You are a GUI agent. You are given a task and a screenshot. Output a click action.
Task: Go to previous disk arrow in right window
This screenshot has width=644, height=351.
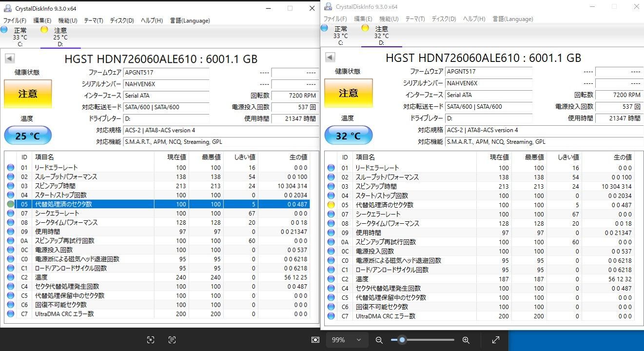click(x=330, y=58)
